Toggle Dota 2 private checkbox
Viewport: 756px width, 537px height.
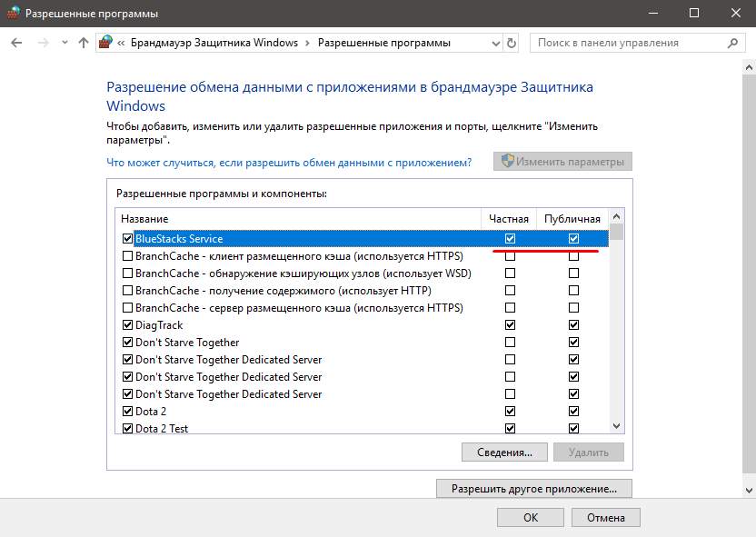point(510,412)
